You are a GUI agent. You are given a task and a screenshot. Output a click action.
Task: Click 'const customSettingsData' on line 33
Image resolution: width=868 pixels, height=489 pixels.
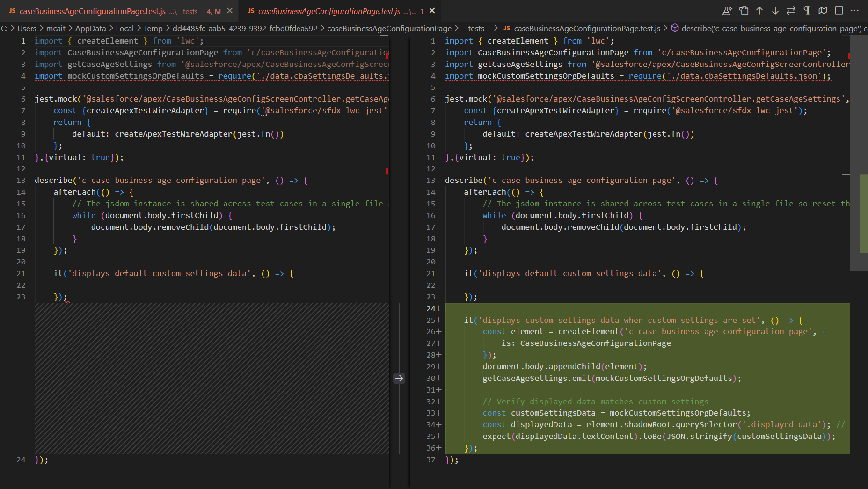[x=539, y=413]
